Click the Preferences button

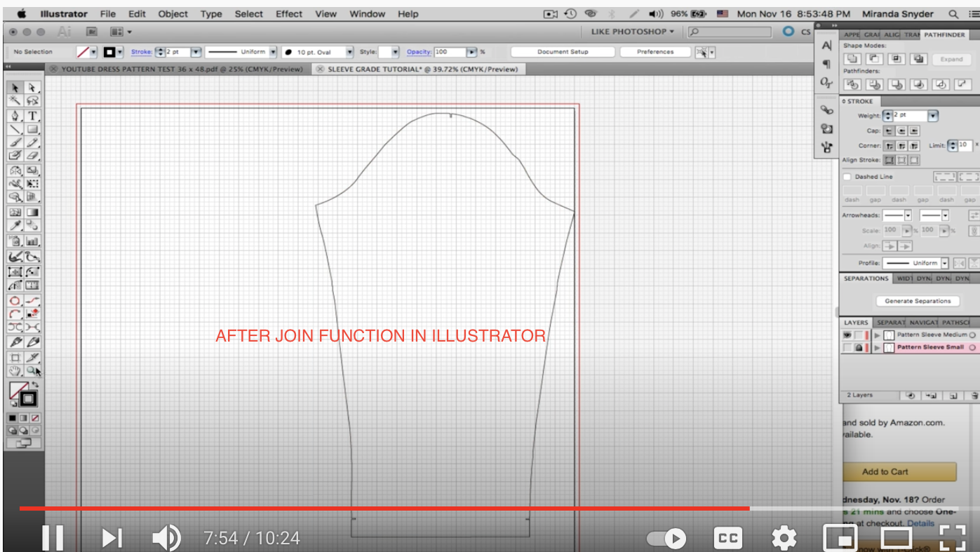click(x=655, y=52)
